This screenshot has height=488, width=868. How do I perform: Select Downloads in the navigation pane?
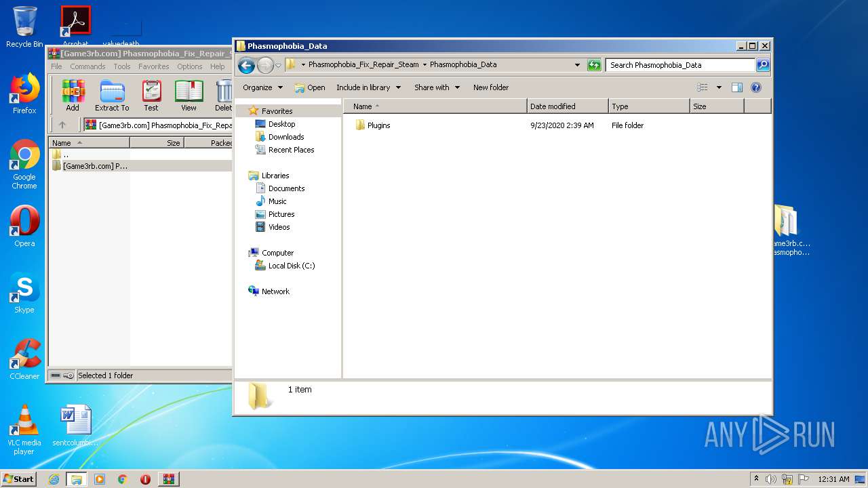[x=285, y=137]
